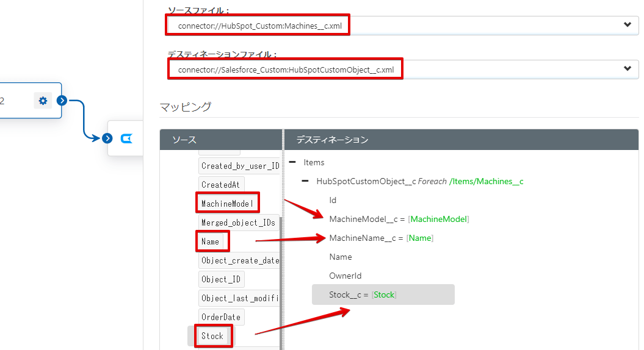Click the source list vertical scrollbar
This screenshot has width=644, height=350.
[281, 283]
